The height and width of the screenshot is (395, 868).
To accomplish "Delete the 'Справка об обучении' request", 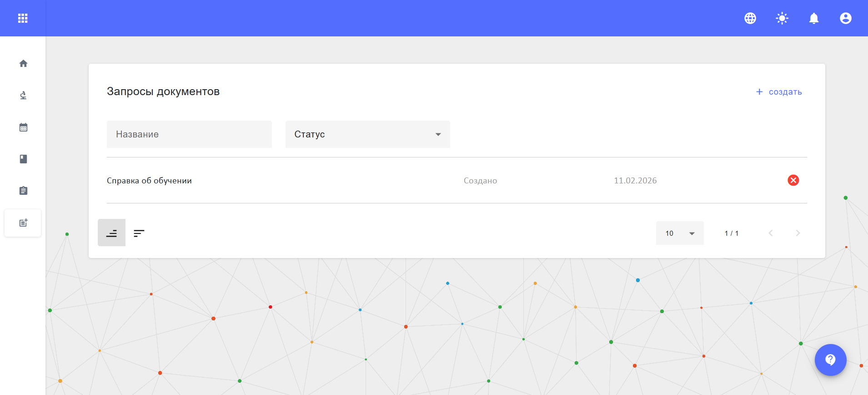I will tap(793, 180).
